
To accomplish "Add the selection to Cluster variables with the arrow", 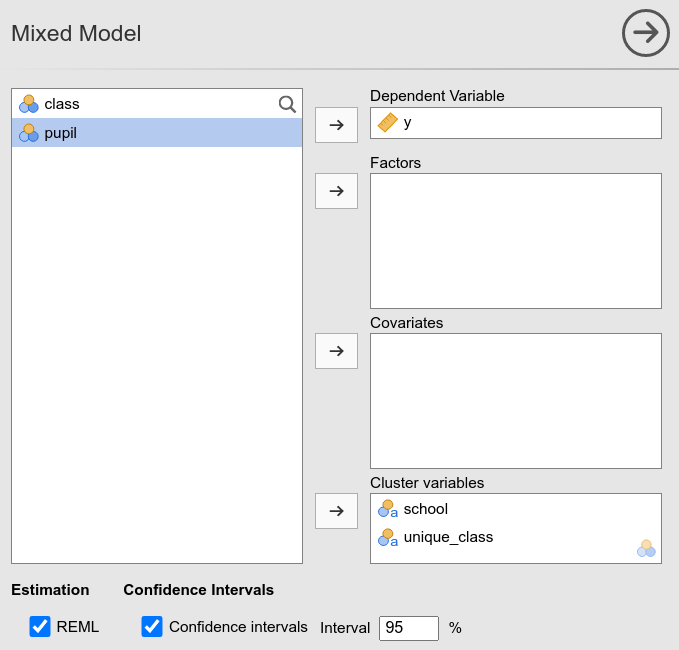I will [x=336, y=511].
